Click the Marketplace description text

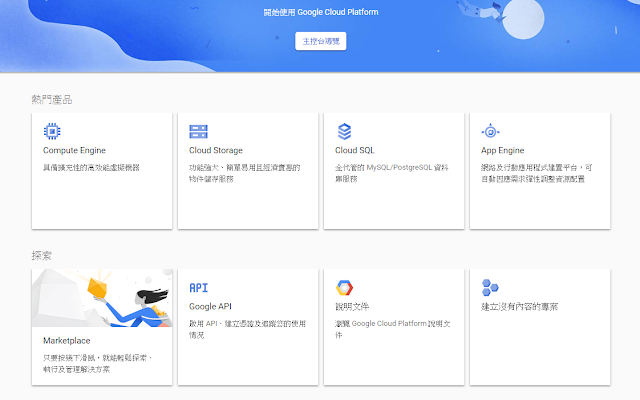[x=98, y=363]
